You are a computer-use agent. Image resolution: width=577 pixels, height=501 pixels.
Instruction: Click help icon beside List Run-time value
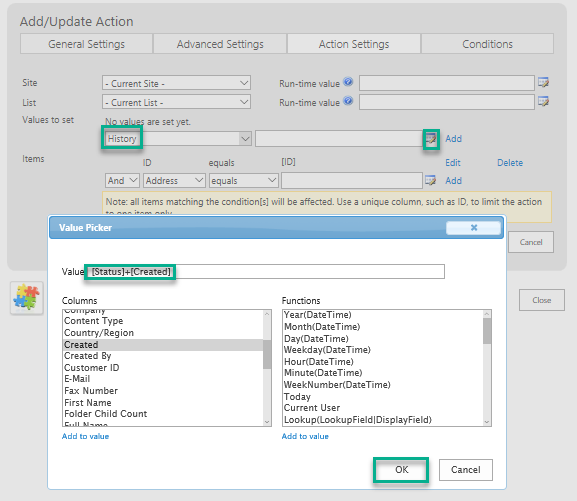click(x=348, y=100)
